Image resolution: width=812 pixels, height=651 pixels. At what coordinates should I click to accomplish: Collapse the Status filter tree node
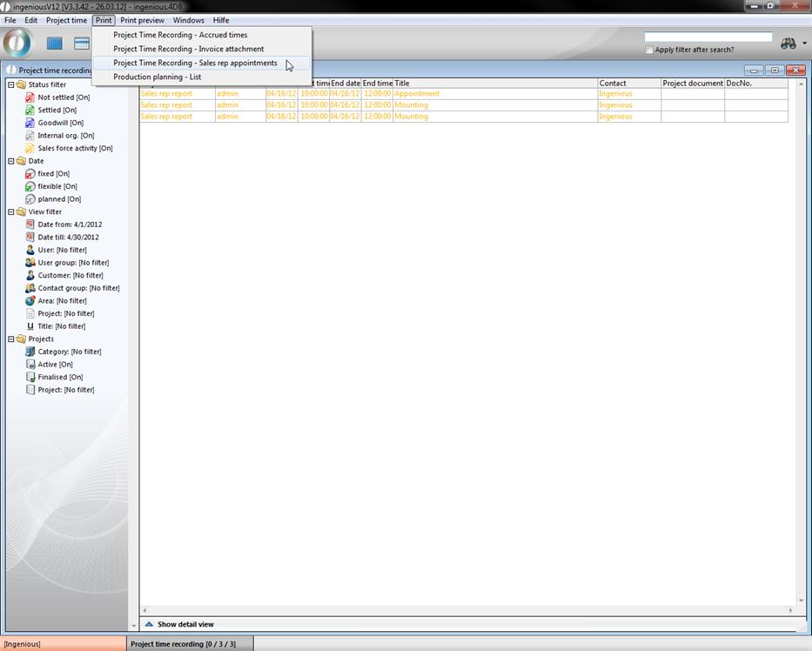(10, 84)
